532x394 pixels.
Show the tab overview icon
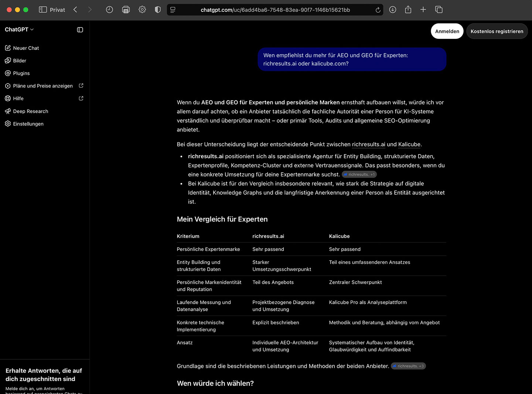coord(439,10)
